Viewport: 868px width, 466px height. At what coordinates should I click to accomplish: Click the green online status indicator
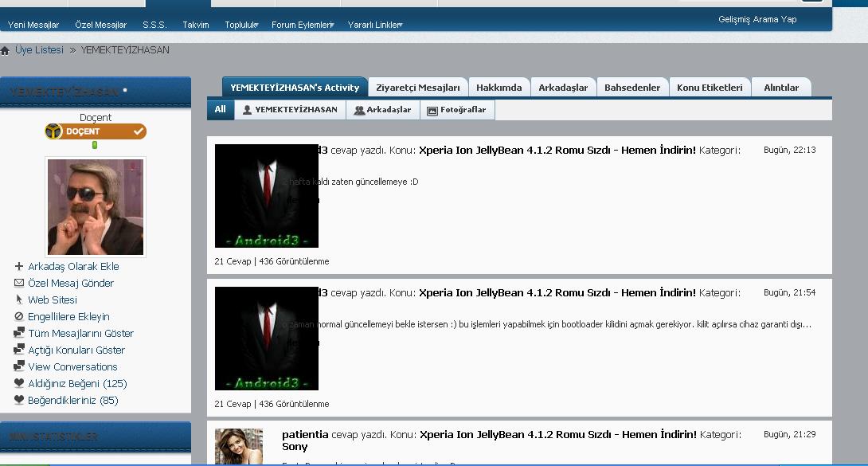coord(95,145)
